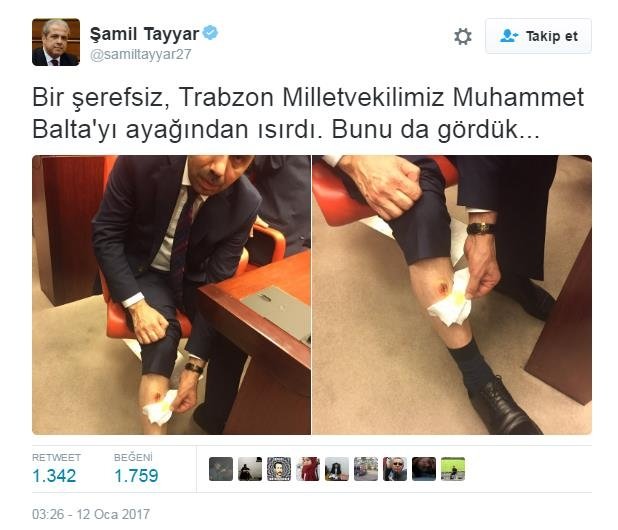Click the fifth liker avatar thumbnail

[x=337, y=469]
